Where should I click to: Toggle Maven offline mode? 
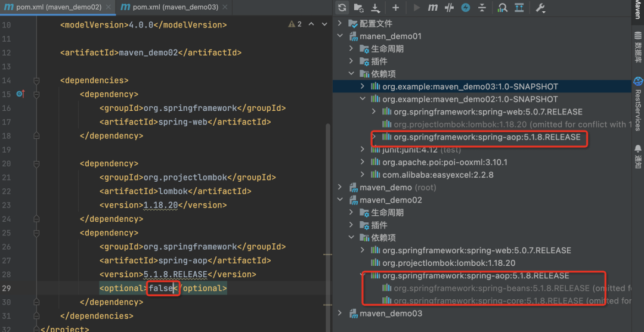pos(449,7)
